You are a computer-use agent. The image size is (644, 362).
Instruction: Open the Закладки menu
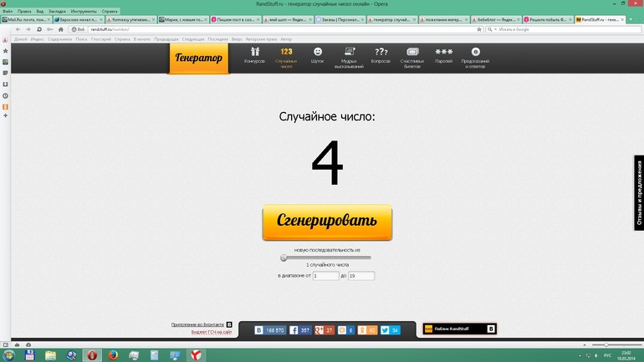(57, 12)
